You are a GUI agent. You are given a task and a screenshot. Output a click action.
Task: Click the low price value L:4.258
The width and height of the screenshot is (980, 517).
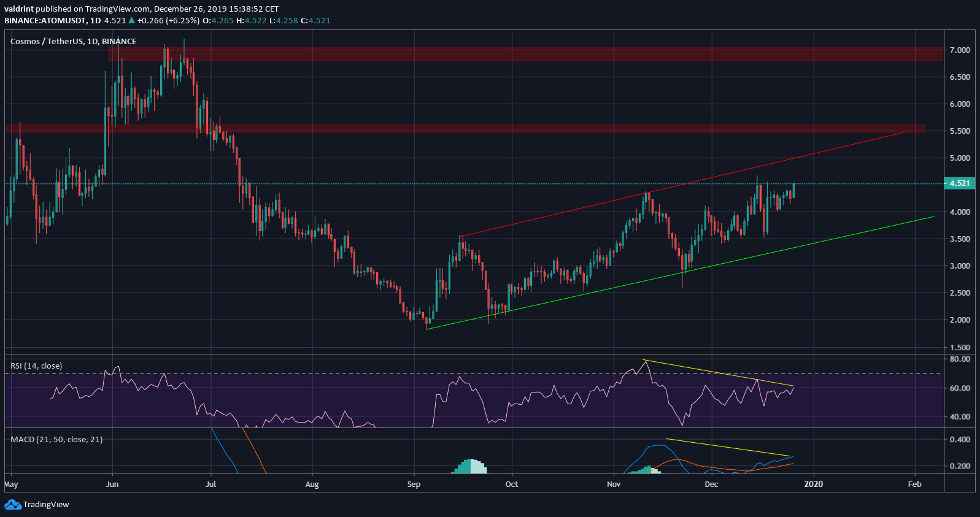coord(284,20)
